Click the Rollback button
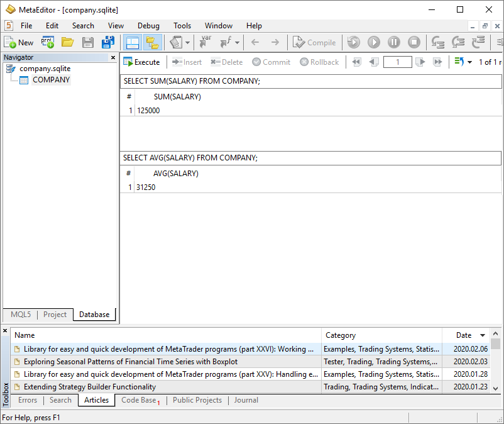The height and width of the screenshot is (424, 504). pyautogui.click(x=319, y=62)
